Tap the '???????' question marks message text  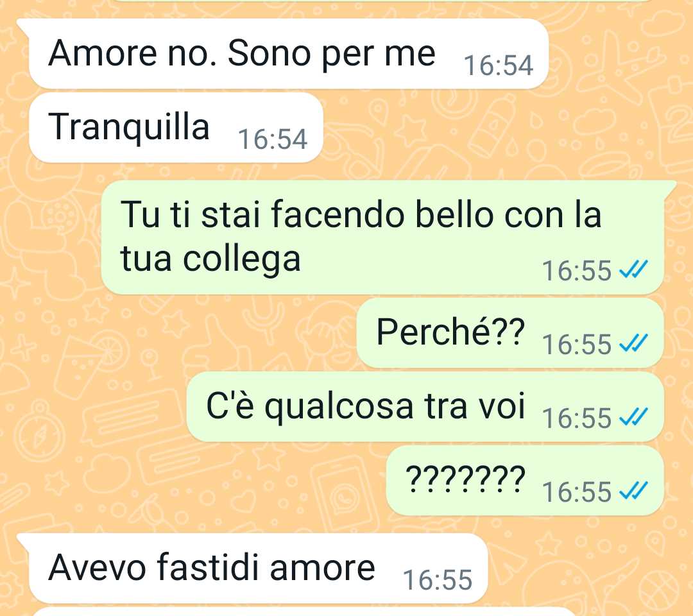[465, 479]
